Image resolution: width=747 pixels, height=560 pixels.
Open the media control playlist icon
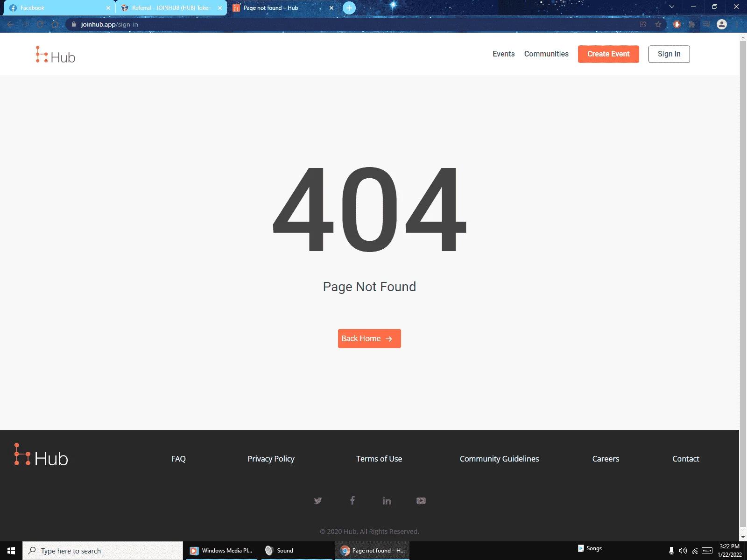(x=707, y=24)
